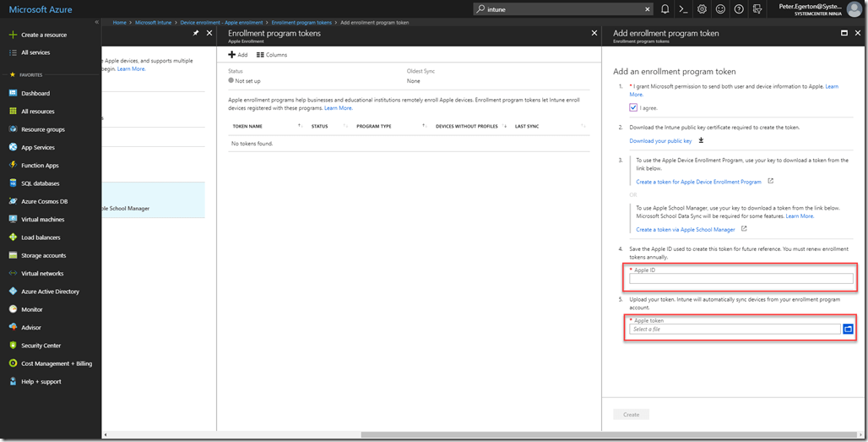Launch Cloud Shell from the top bar
Screen dimensions: 868x442
pos(683,9)
